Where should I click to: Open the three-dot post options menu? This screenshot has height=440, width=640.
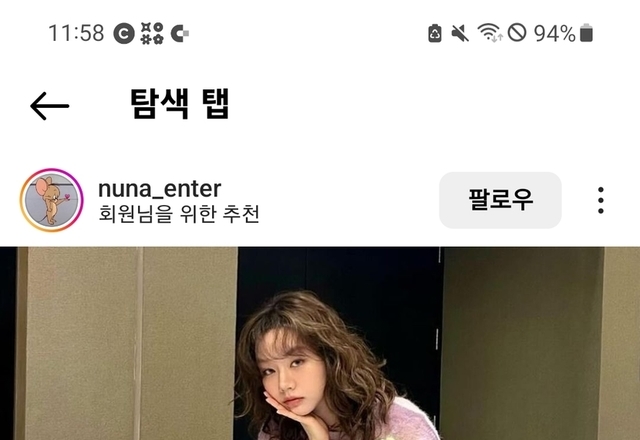[x=600, y=200]
